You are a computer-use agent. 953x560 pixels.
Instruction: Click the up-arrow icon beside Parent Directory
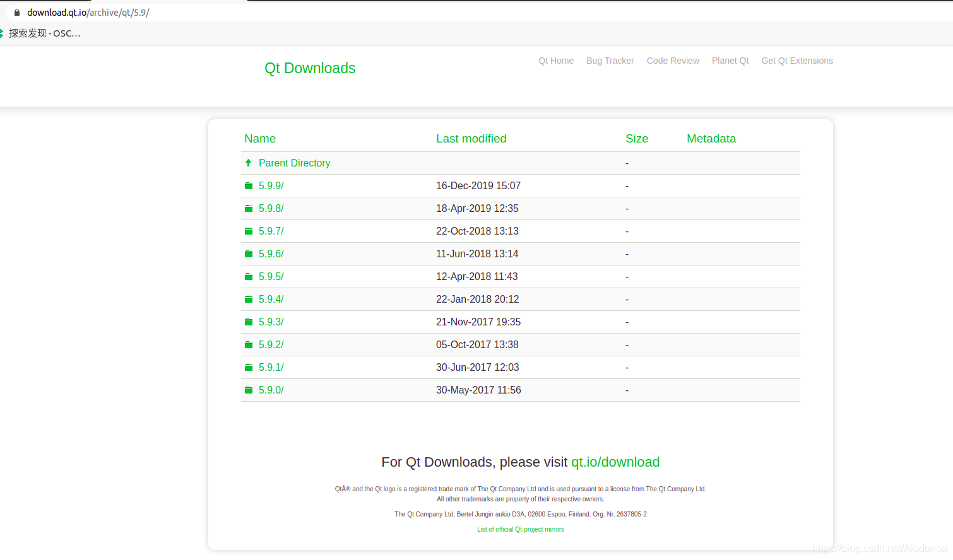coord(249,163)
